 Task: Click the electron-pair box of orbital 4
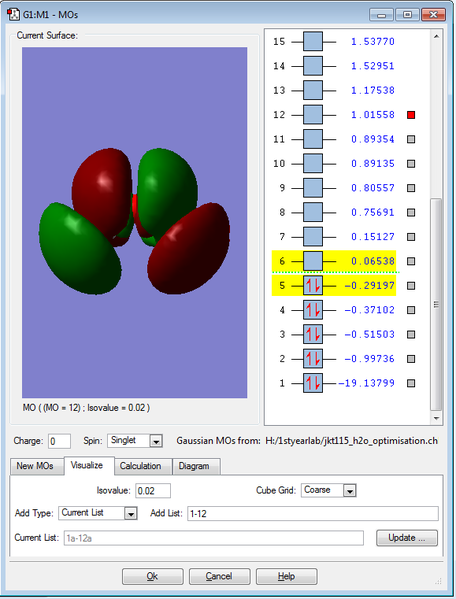click(313, 310)
